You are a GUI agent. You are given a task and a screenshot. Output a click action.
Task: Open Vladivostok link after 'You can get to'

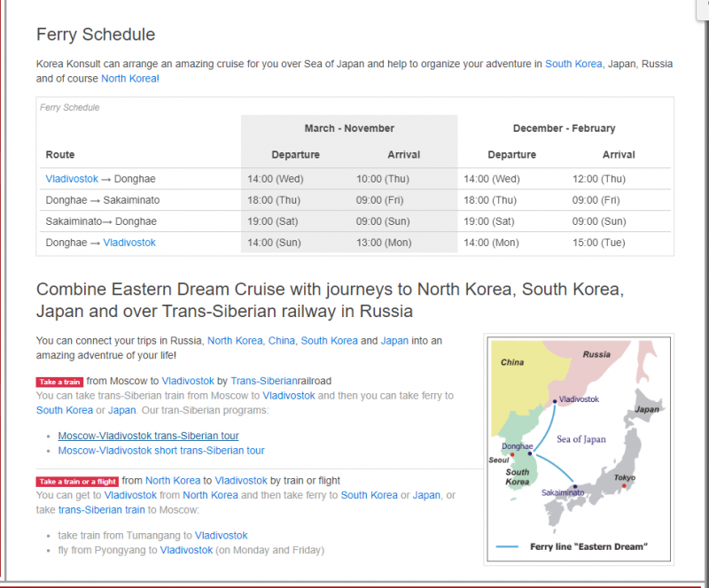click(130, 495)
